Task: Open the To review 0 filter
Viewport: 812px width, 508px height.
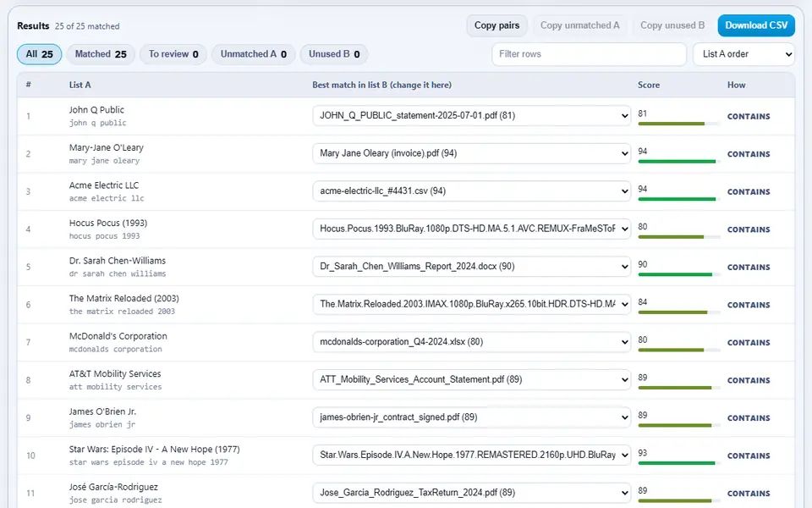Action: pos(173,54)
